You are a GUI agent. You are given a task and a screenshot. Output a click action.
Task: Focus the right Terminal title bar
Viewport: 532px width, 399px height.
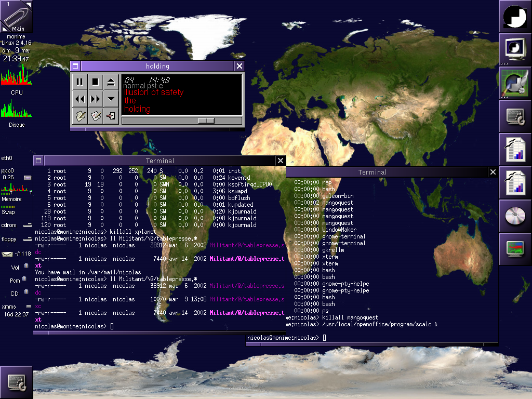pos(372,172)
